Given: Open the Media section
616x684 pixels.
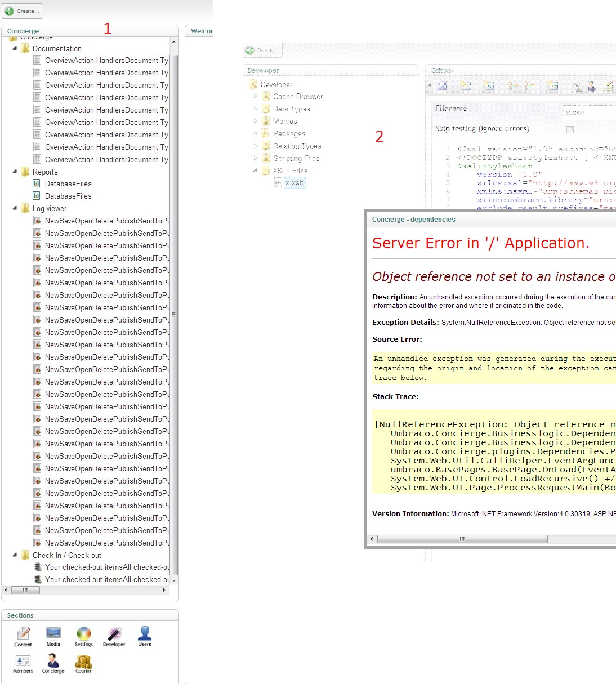Looking at the screenshot, I should click(53, 637).
